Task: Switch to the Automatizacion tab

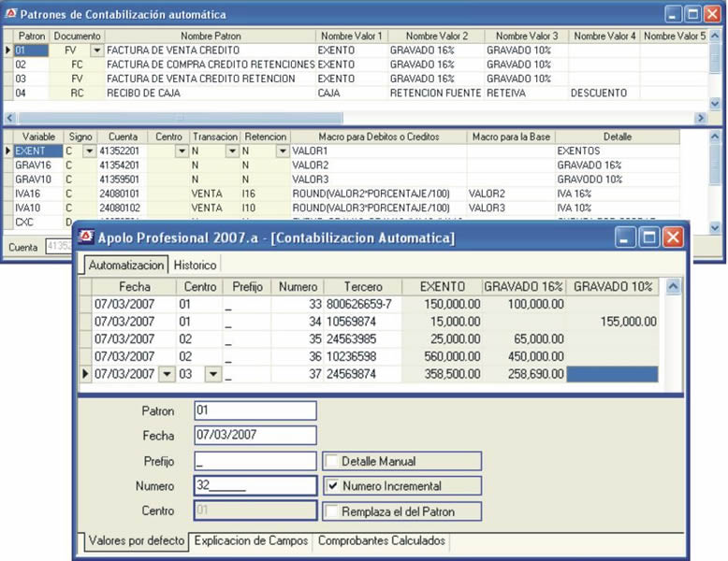Action: (x=126, y=265)
